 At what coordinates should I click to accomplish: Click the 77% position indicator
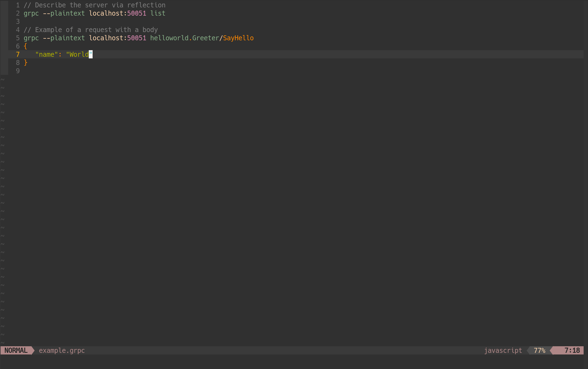click(x=539, y=350)
